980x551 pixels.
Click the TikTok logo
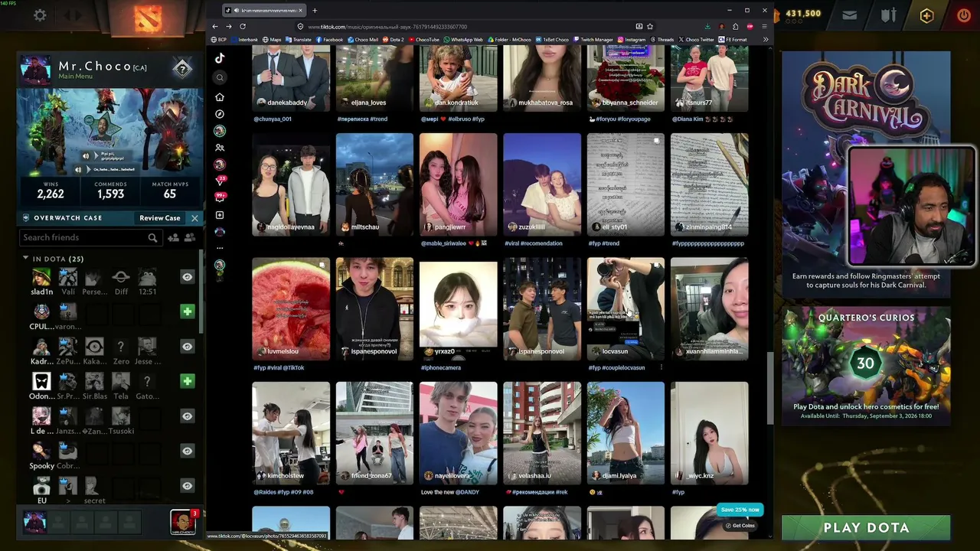coord(220,58)
